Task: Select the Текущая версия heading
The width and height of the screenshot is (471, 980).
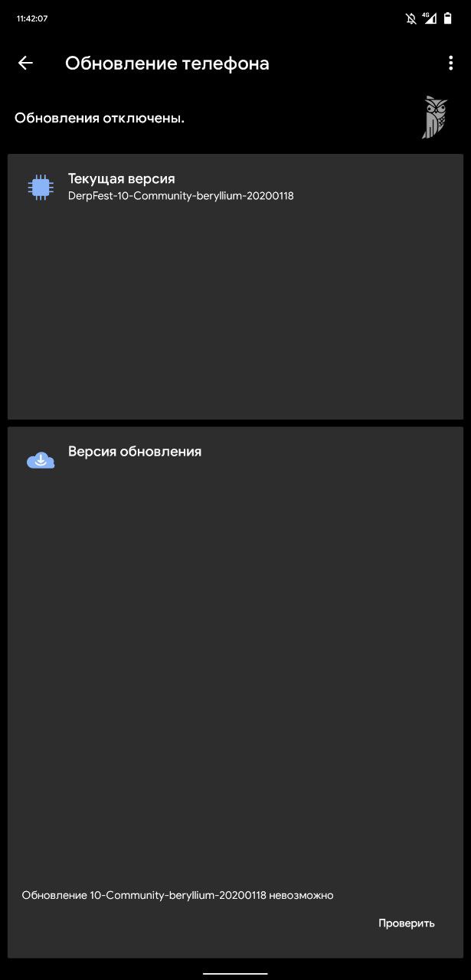Action: (x=122, y=178)
